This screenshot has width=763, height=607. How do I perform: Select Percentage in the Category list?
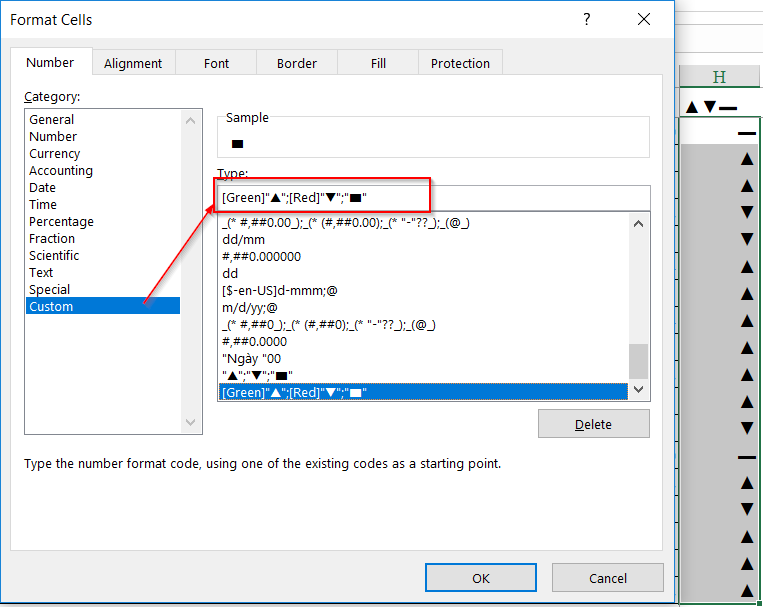[61, 221]
